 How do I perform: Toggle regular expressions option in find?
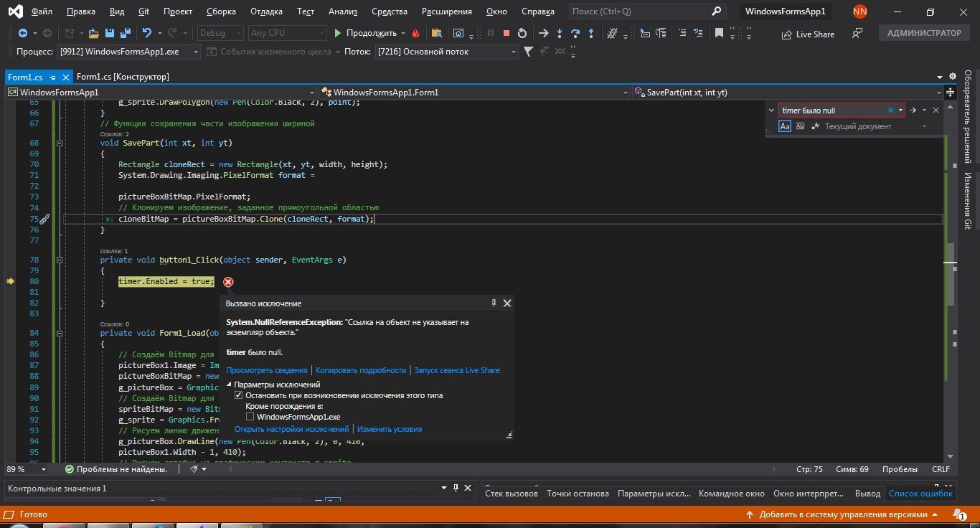click(x=815, y=126)
